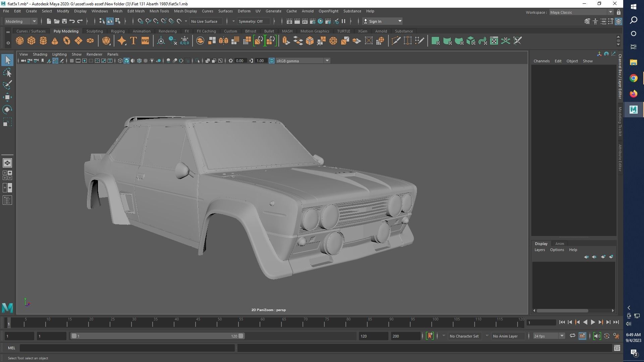This screenshot has width=644, height=362.
Task: Click the Extrude shelf icon
Action: coord(286,41)
